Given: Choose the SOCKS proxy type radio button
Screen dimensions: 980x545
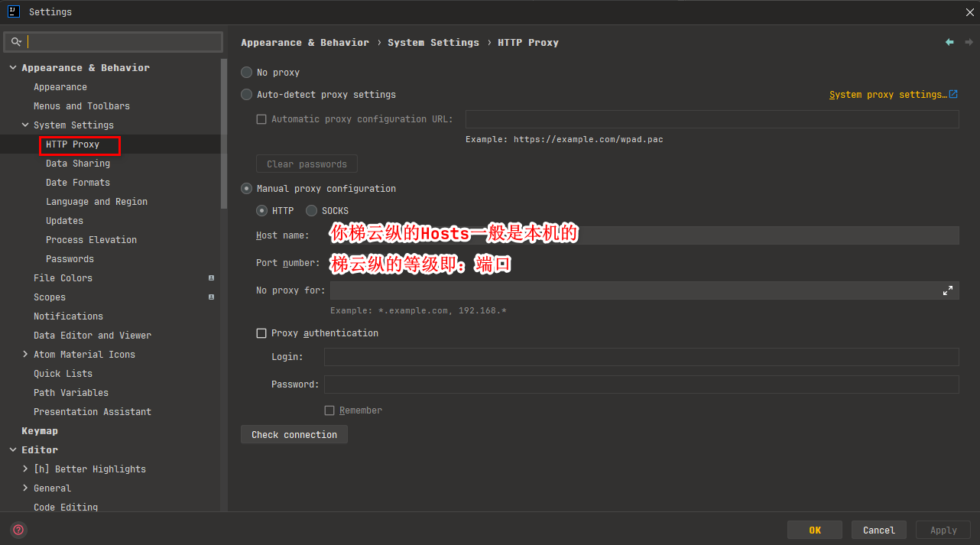Looking at the screenshot, I should pyautogui.click(x=311, y=211).
